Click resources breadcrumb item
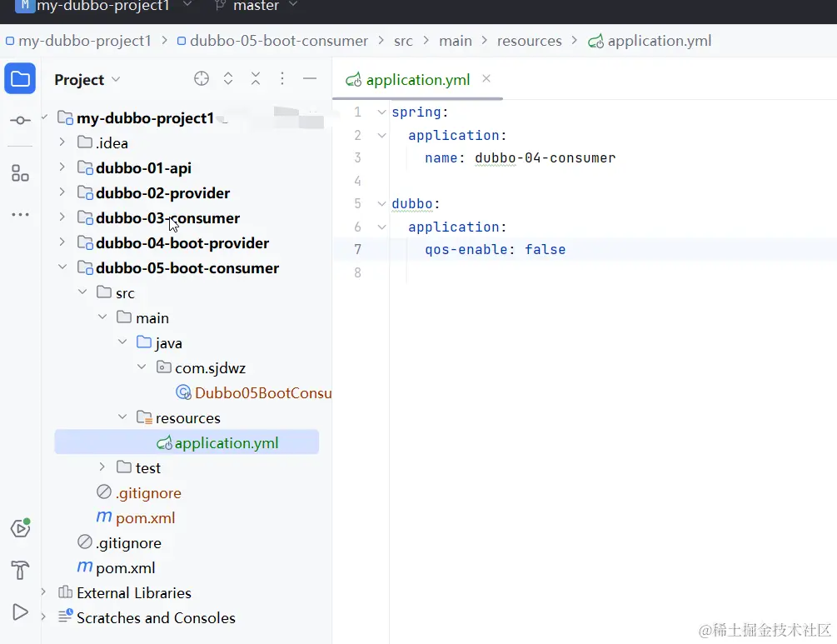 click(530, 41)
